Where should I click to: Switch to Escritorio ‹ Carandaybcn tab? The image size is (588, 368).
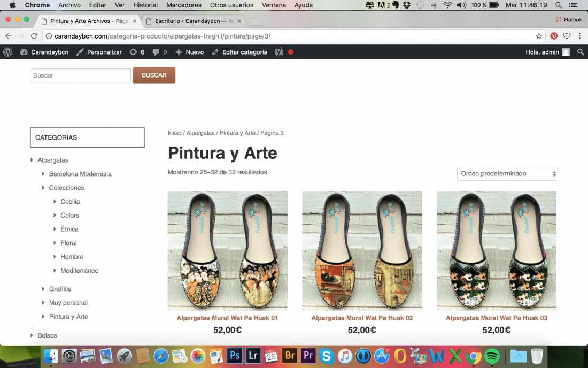pos(194,21)
